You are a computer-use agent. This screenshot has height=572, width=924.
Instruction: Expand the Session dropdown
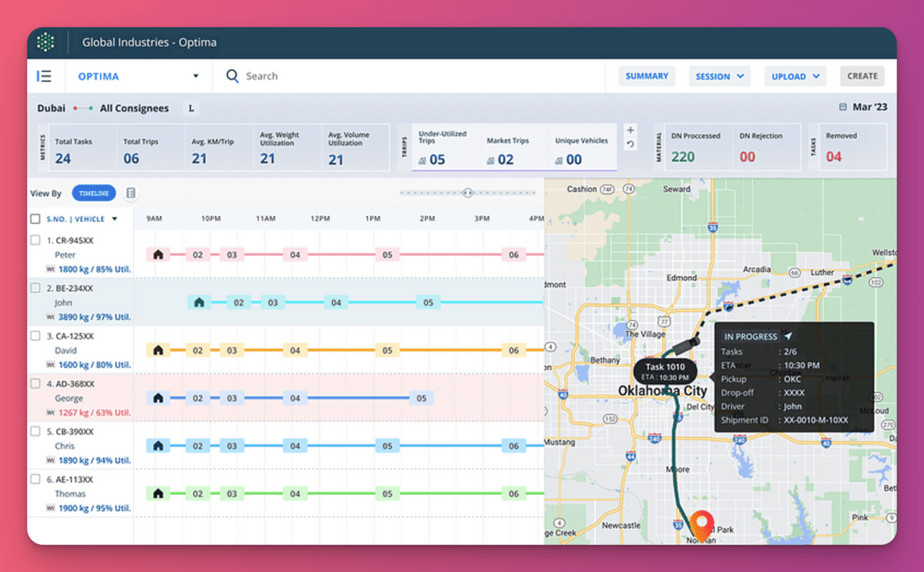click(x=719, y=76)
